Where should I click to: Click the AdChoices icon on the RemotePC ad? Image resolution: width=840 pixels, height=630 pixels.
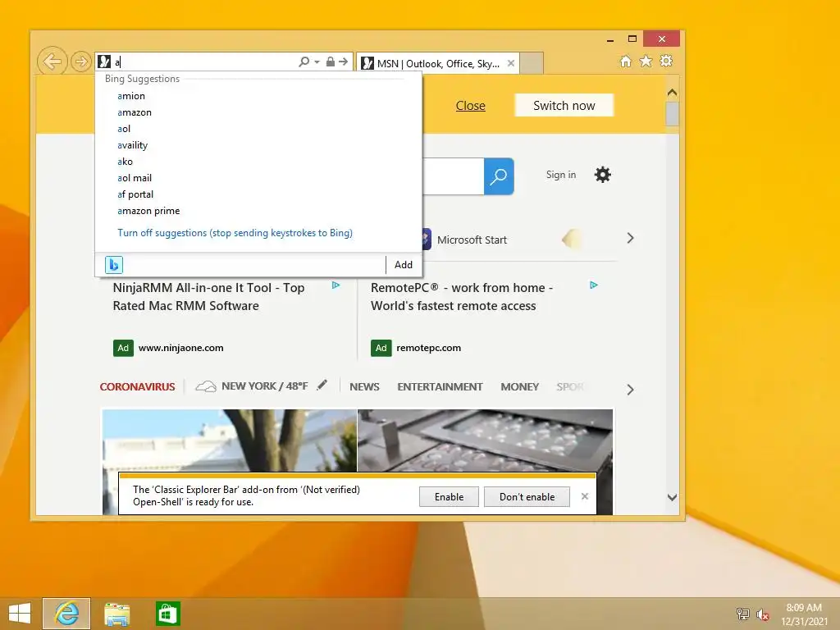(x=594, y=285)
